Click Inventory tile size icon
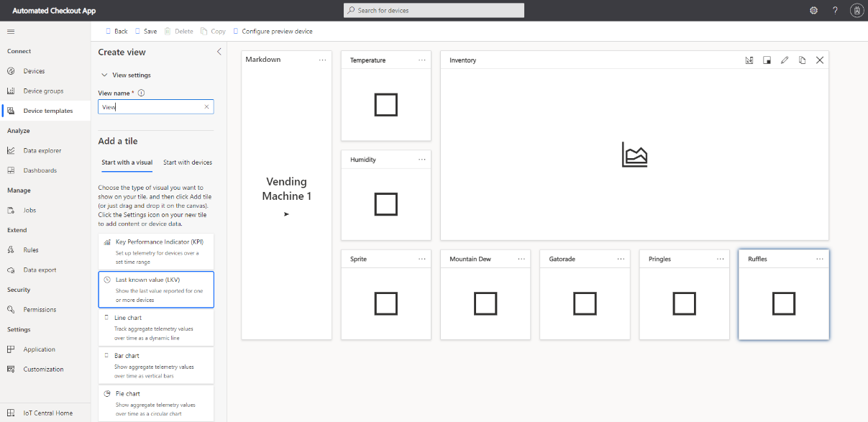868x422 pixels. tap(767, 60)
